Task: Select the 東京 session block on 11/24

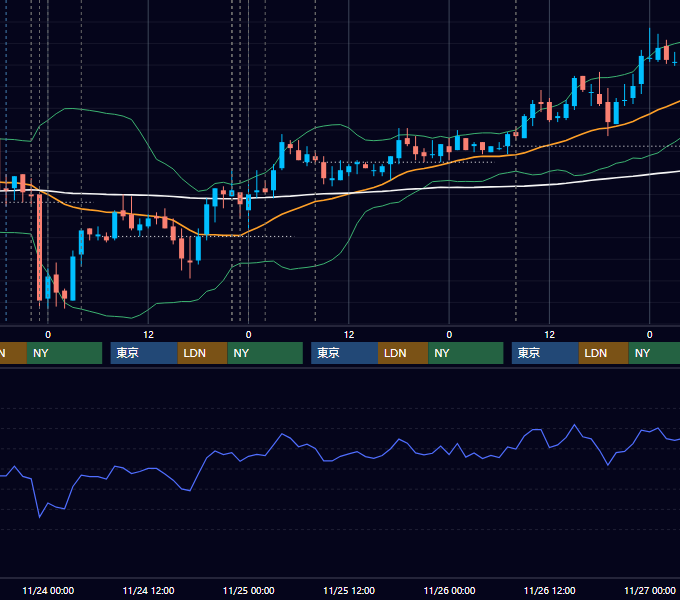Action: [x=144, y=353]
